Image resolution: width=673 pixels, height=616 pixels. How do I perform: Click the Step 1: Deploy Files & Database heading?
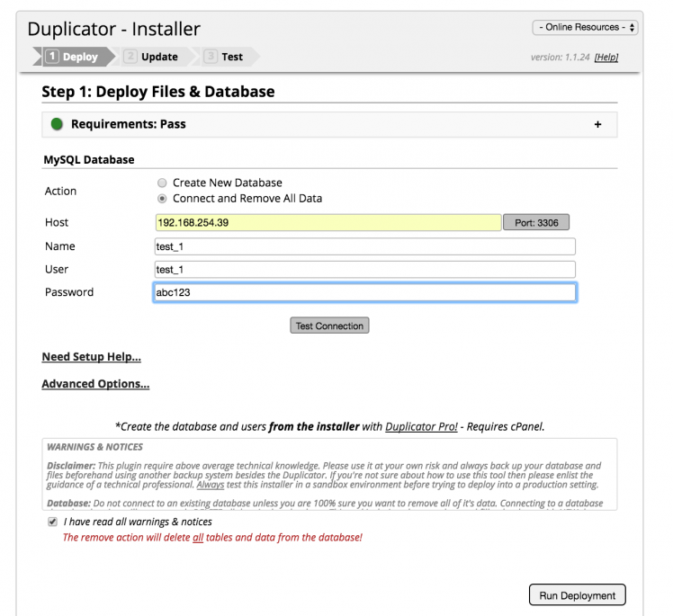pyautogui.click(x=158, y=92)
